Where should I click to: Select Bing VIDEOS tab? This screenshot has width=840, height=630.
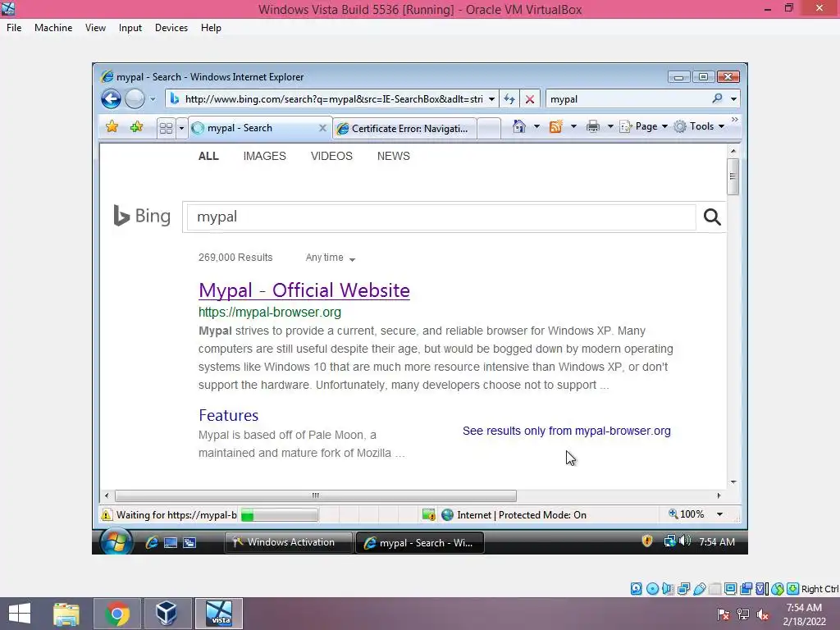point(331,156)
